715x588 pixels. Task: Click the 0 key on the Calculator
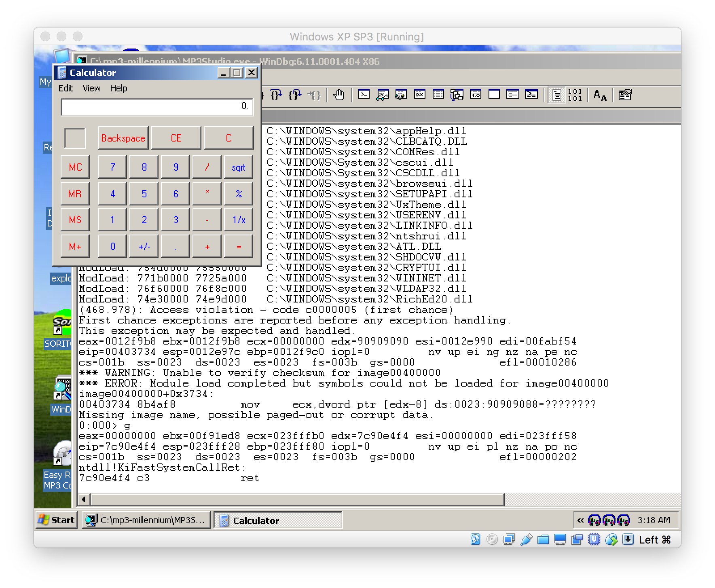pos(112,246)
